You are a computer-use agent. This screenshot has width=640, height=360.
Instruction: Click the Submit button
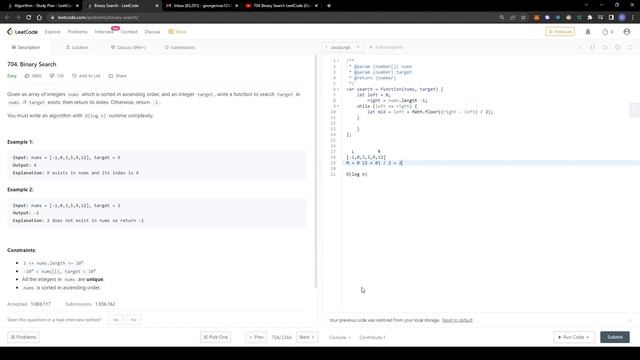pos(615,337)
